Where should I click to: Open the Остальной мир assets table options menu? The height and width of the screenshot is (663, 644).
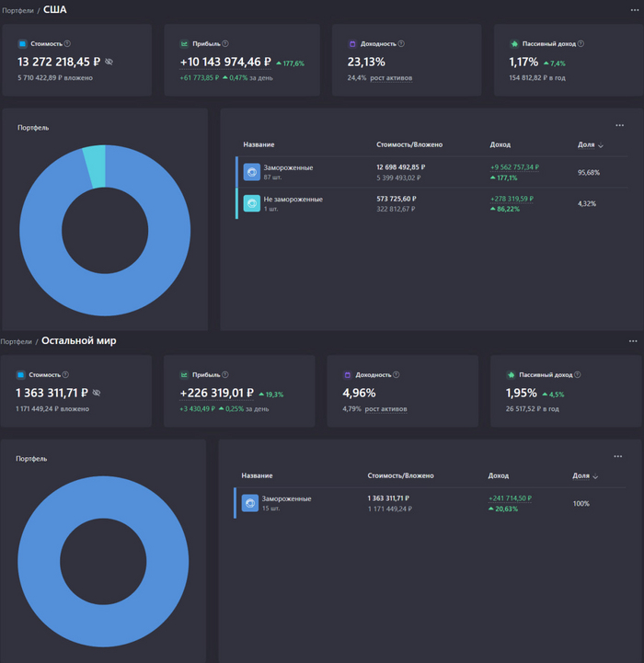tap(617, 456)
